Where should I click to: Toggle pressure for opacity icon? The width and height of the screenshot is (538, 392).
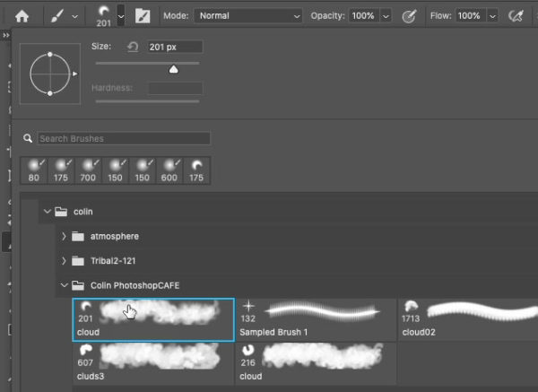click(x=410, y=15)
